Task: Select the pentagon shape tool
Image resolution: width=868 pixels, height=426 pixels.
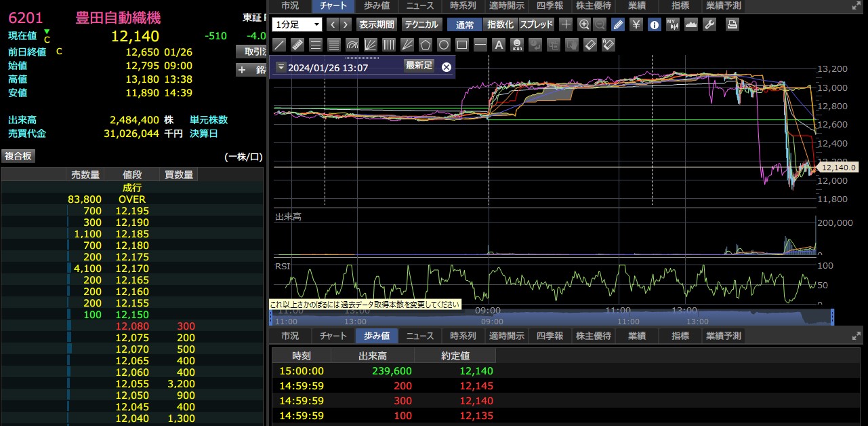Action: [x=425, y=45]
